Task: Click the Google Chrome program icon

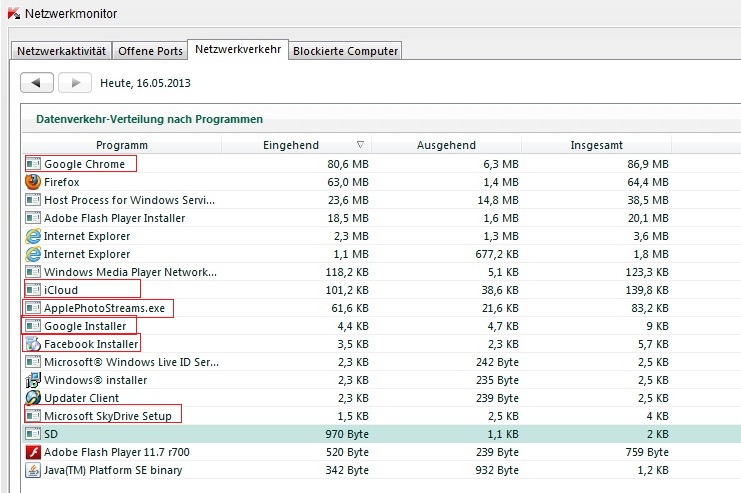Action: 33,164
